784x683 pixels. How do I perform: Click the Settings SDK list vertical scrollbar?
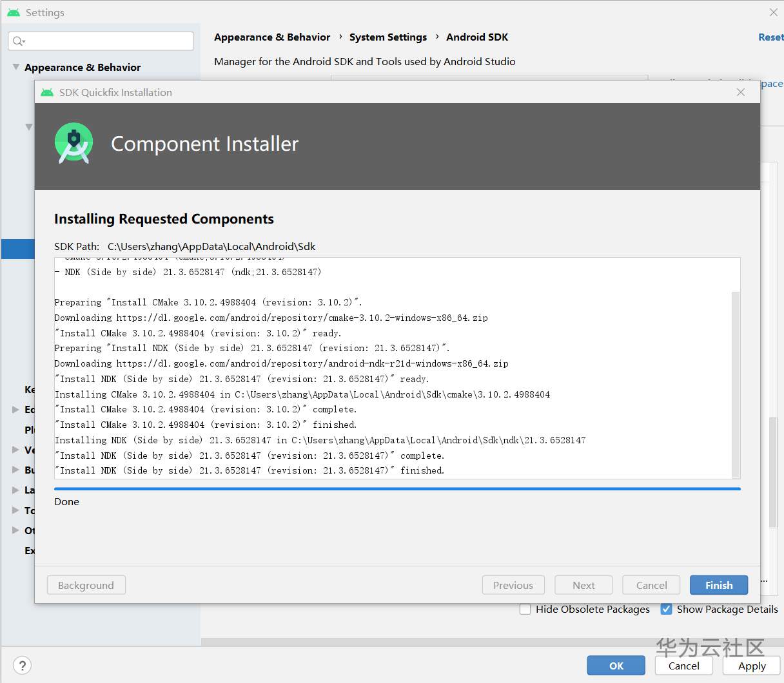coord(772,474)
